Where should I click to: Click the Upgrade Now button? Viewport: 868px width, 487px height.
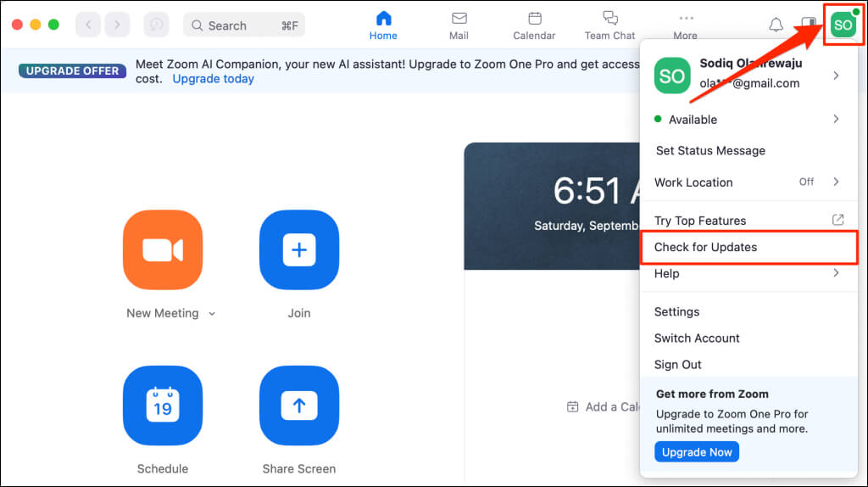(697, 452)
